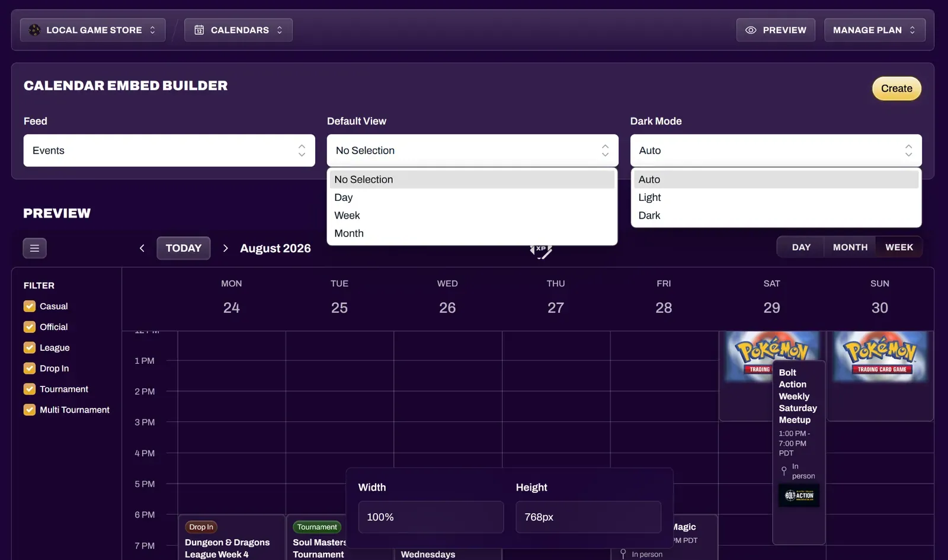Collapse the Dark Mode dropdown

776,151
